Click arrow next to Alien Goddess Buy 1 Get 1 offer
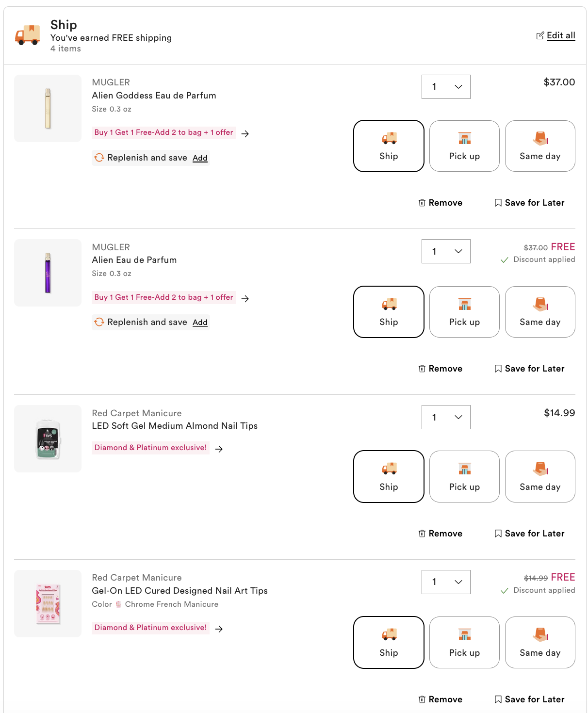The width and height of the screenshot is (588, 713). tap(245, 134)
